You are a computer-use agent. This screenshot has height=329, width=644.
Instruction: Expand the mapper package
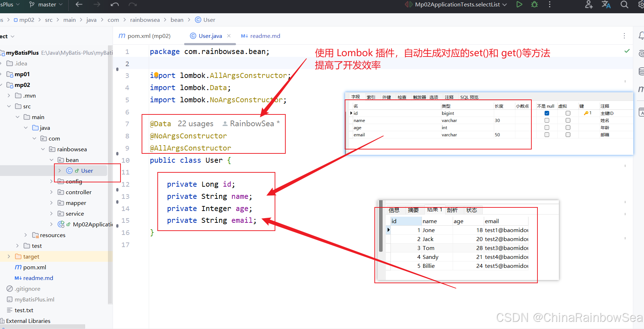pyautogui.click(x=51, y=203)
